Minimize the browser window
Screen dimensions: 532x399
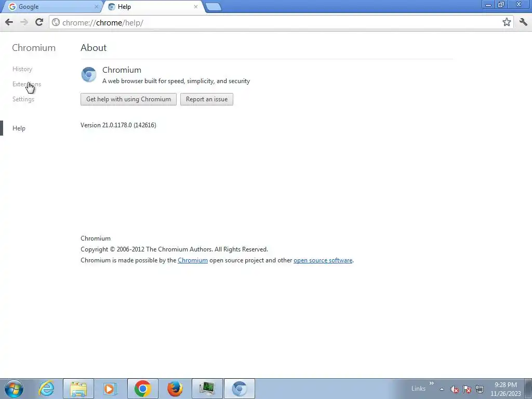point(488,5)
